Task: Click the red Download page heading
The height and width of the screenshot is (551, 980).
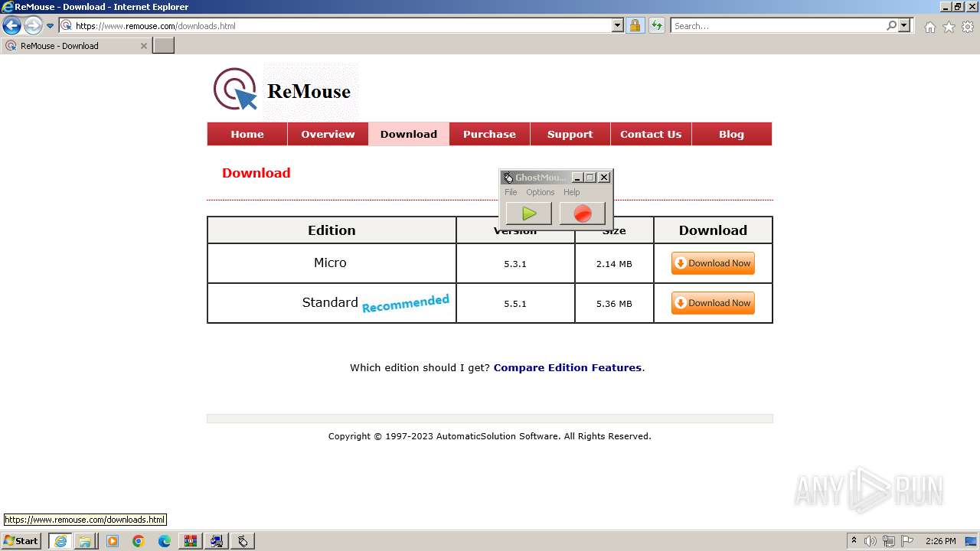Action: [x=256, y=173]
